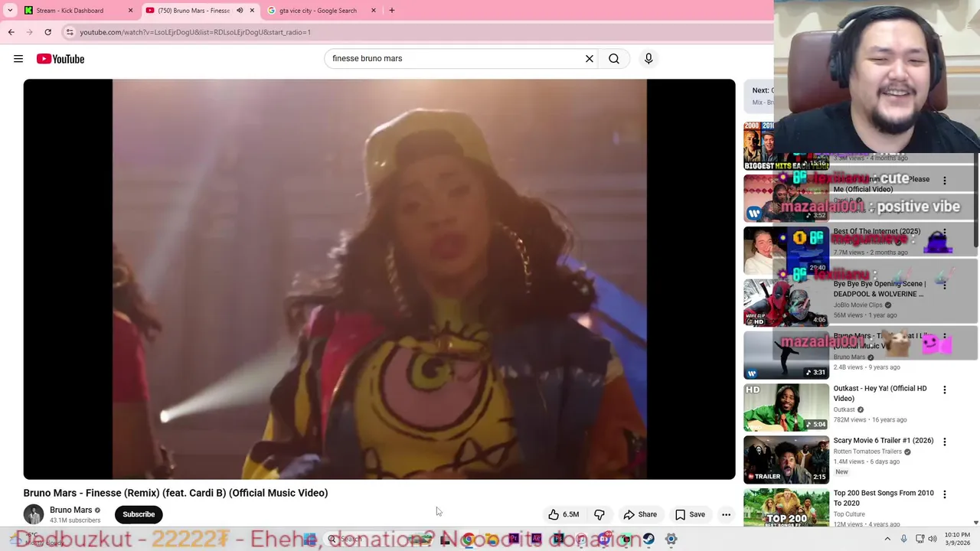
Task: Click the magnifier search button
Action: (x=614, y=58)
